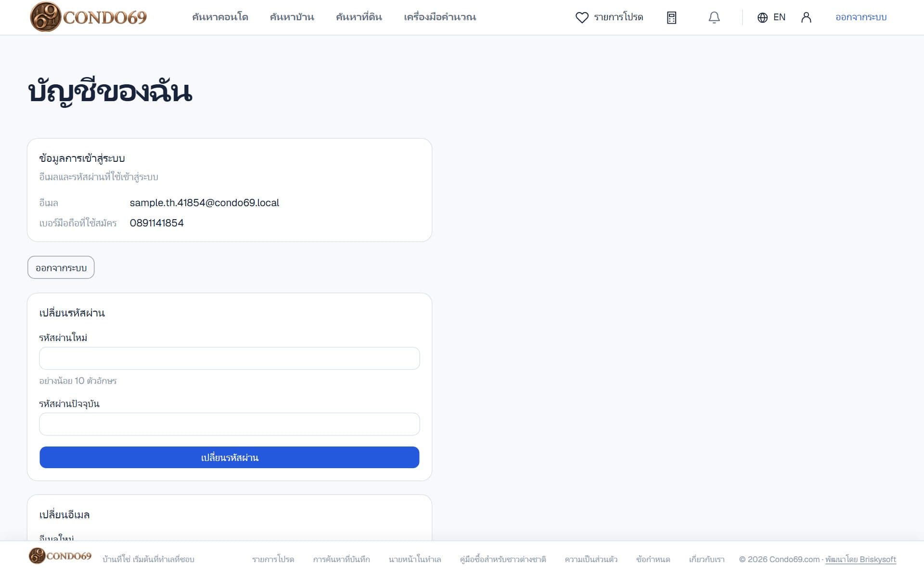Click รายการโปรด label in header
Screen dimensions: 924x578
(x=618, y=17)
